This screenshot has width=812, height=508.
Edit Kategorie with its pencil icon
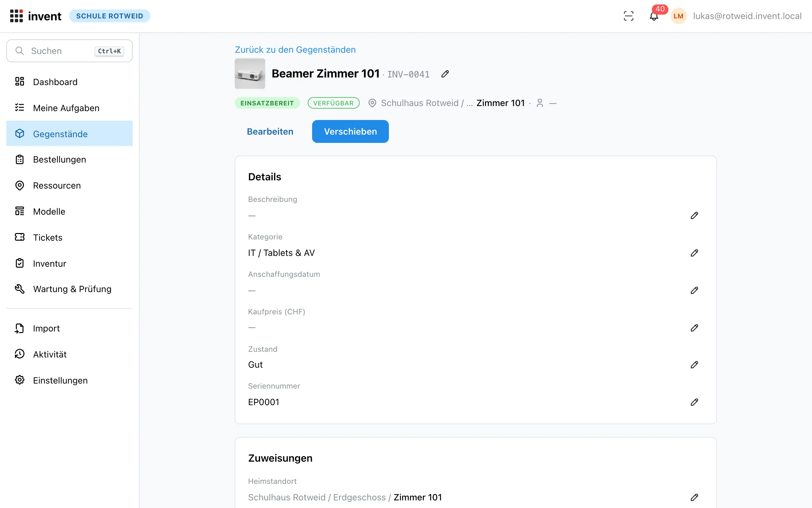click(694, 253)
